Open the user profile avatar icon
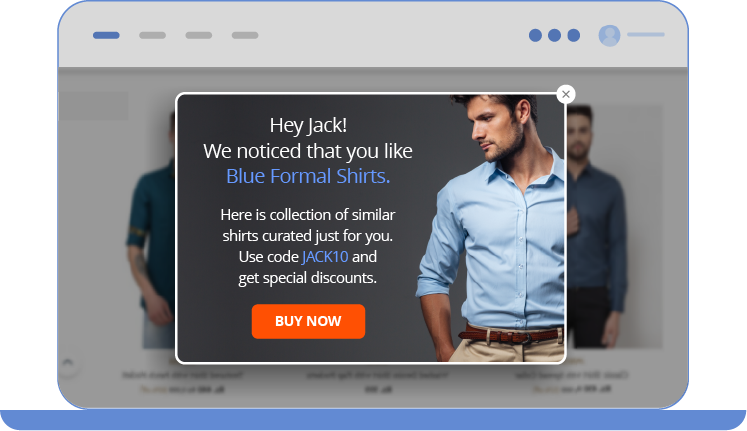Image resolution: width=747 pixels, height=431 pixels. (x=609, y=35)
